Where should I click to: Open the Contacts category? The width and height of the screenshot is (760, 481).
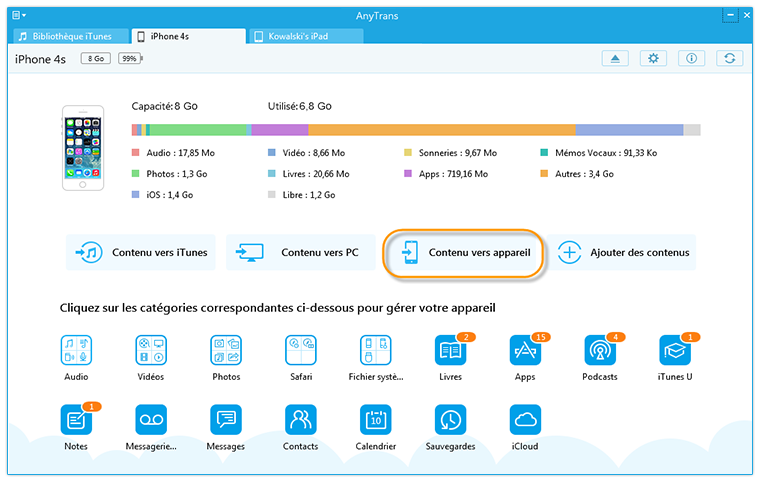301,420
